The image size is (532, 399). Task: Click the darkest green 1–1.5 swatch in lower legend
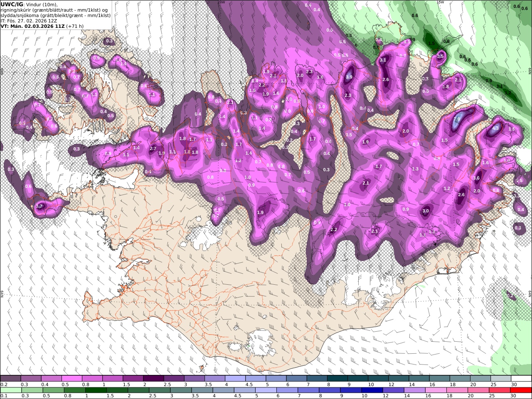pyautogui.click(x=96, y=390)
